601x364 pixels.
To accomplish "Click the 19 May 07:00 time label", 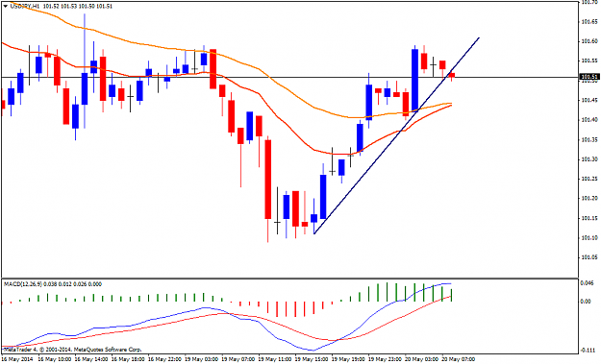I will tap(238, 359).
